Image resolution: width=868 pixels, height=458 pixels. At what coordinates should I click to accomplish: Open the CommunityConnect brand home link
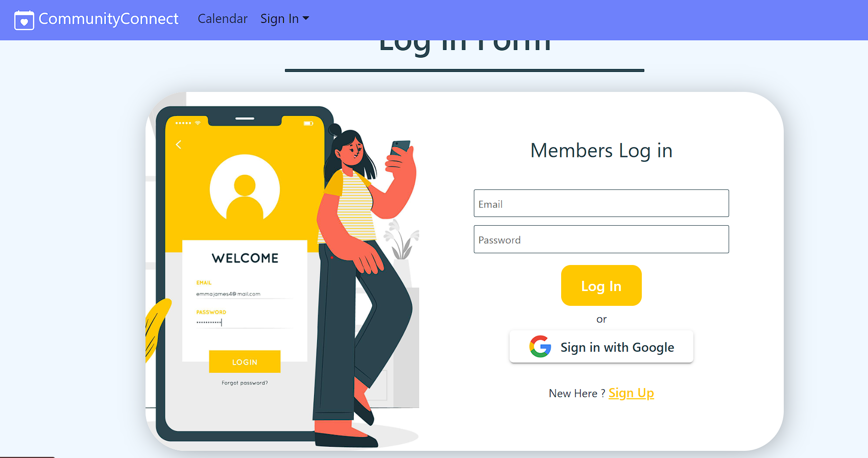[97, 19]
